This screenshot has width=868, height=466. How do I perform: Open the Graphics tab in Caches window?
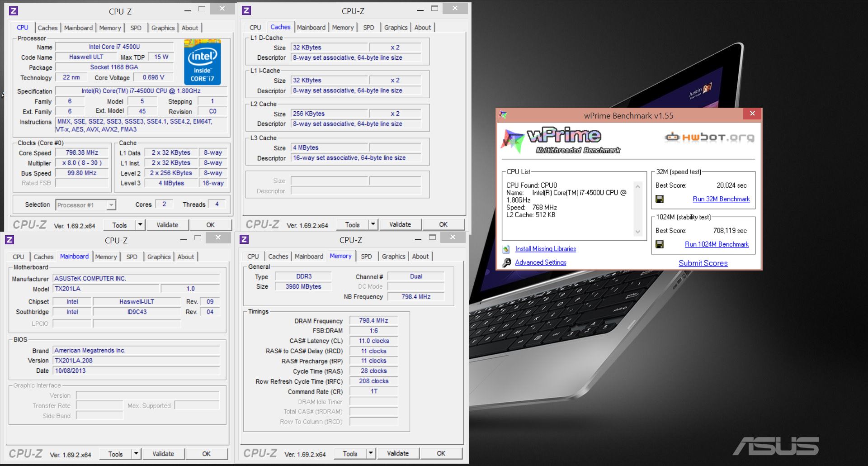click(x=396, y=27)
